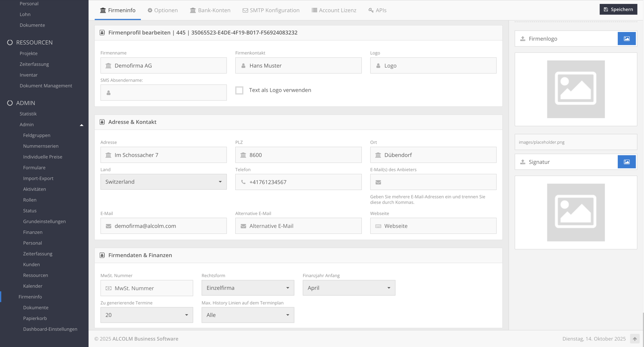
Task: Open the Zu generierende Termine dropdown
Action: pos(146,315)
